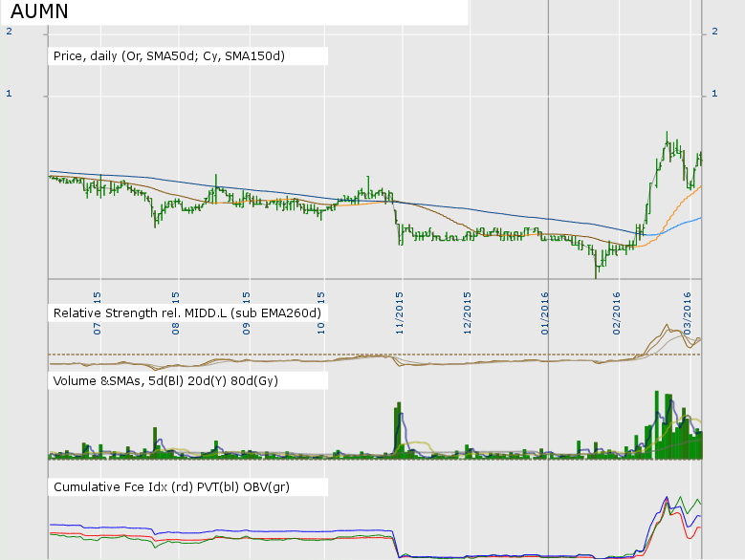745x560 pixels.
Task: Click the 11/2015 date label
Action: (400, 308)
